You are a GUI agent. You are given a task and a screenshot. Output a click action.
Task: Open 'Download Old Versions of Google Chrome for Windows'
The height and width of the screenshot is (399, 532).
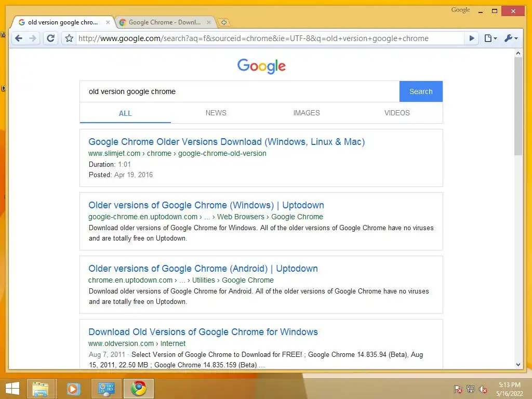click(203, 332)
